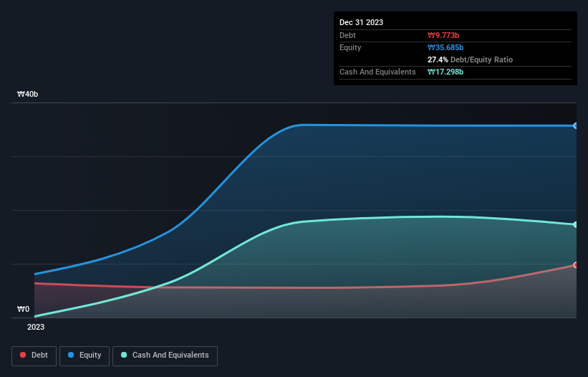Click the Equity label in tooltip
Image resolution: width=588 pixels, height=377 pixels.
[350, 47]
